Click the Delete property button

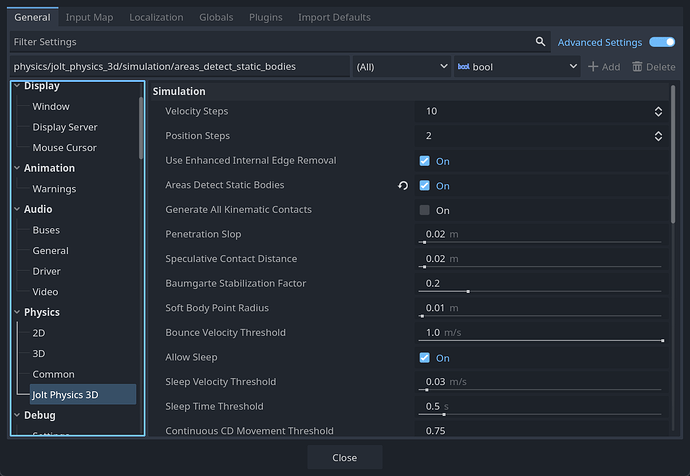click(653, 67)
